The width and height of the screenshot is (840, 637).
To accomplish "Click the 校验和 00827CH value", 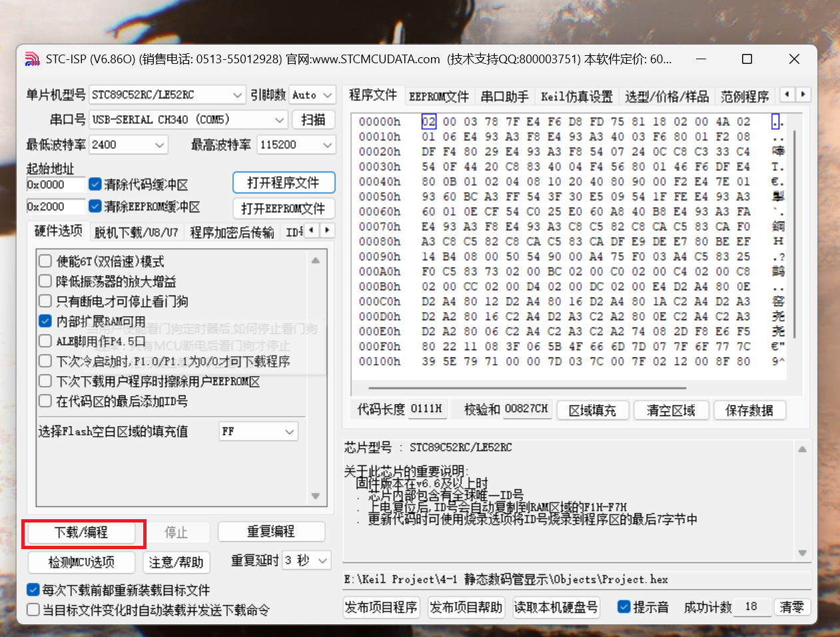I will click(x=526, y=408).
